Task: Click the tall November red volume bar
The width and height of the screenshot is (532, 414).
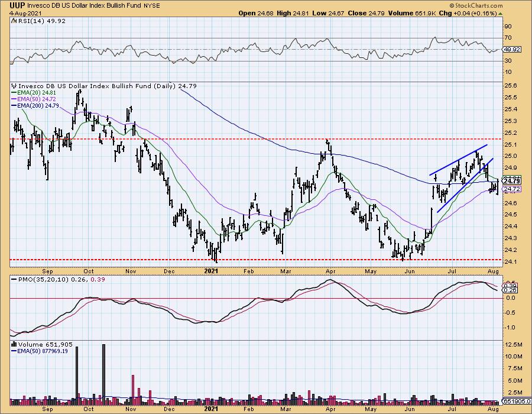Action: click(x=133, y=390)
